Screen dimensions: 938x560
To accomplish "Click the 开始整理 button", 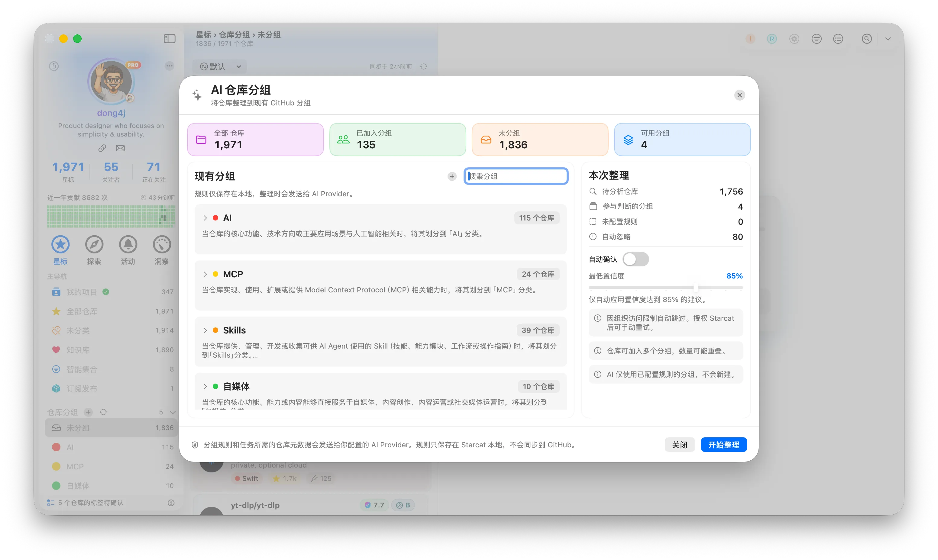I will 724,445.
